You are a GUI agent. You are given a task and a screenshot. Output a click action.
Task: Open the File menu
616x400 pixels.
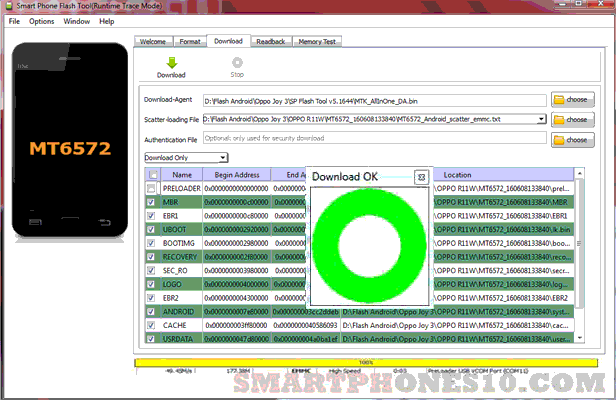[x=14, y=21]
